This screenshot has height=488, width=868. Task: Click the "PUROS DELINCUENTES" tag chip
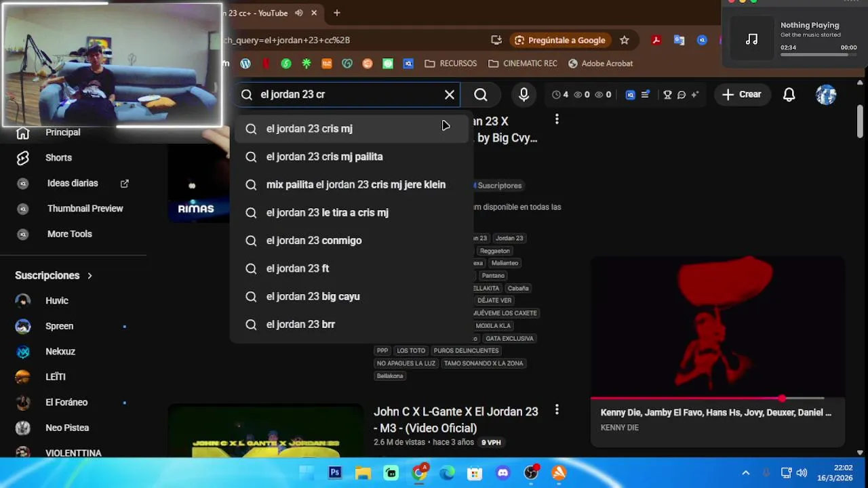click(x=467, y=350)
